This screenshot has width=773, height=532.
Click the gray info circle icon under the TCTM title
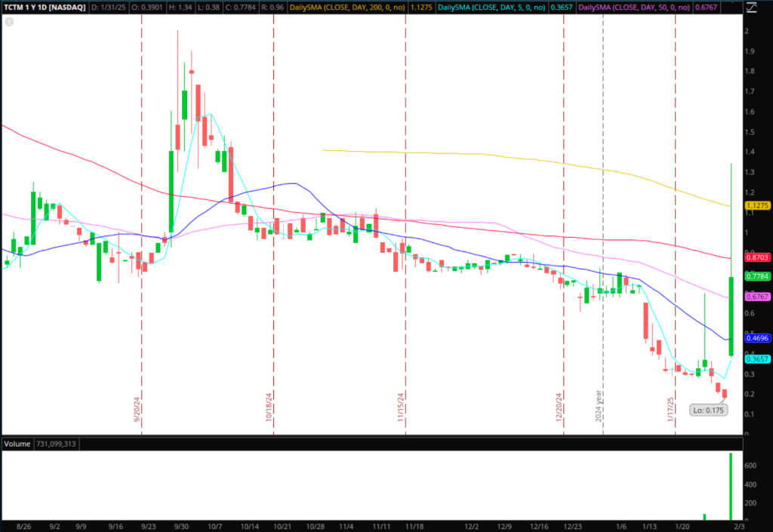[9, 22]
